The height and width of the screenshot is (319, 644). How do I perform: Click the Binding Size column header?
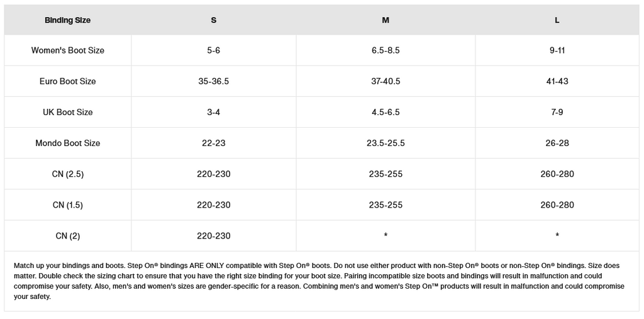click(x=67, y=20)
